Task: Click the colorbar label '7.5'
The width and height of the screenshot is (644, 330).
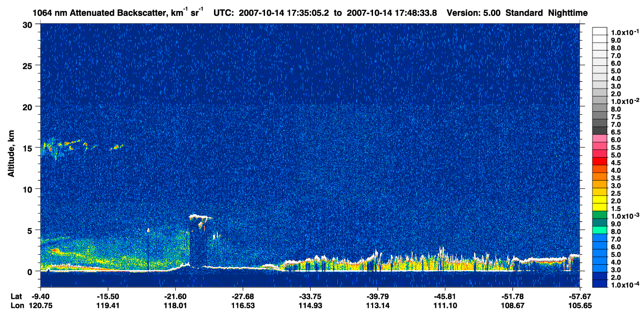Action: pos(616,117)
